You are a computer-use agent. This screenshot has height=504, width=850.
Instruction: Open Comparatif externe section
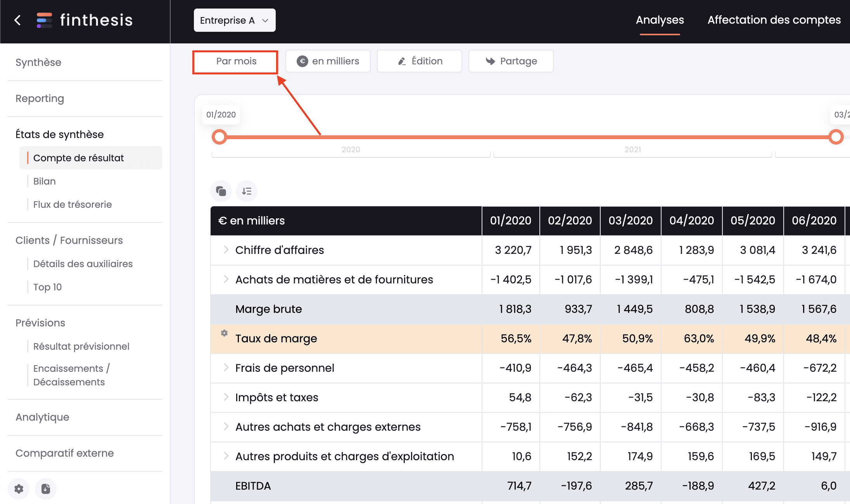coord(64,453)
